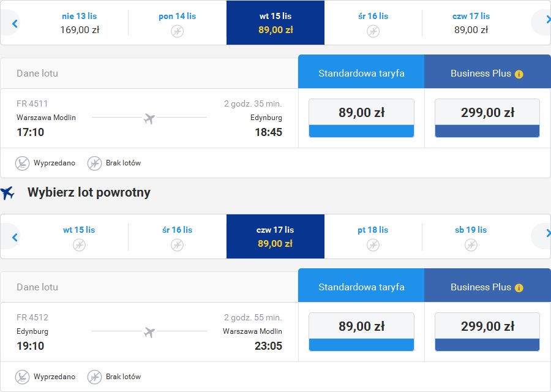Screen dimensions: 551x392
Task: Choose 89,00 zł standard fare for FR 4512
Action: pos(361,332)
